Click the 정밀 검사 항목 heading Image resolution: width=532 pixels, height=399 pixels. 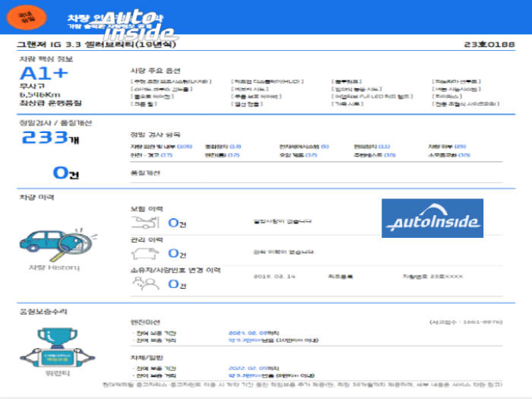(155, 135)
